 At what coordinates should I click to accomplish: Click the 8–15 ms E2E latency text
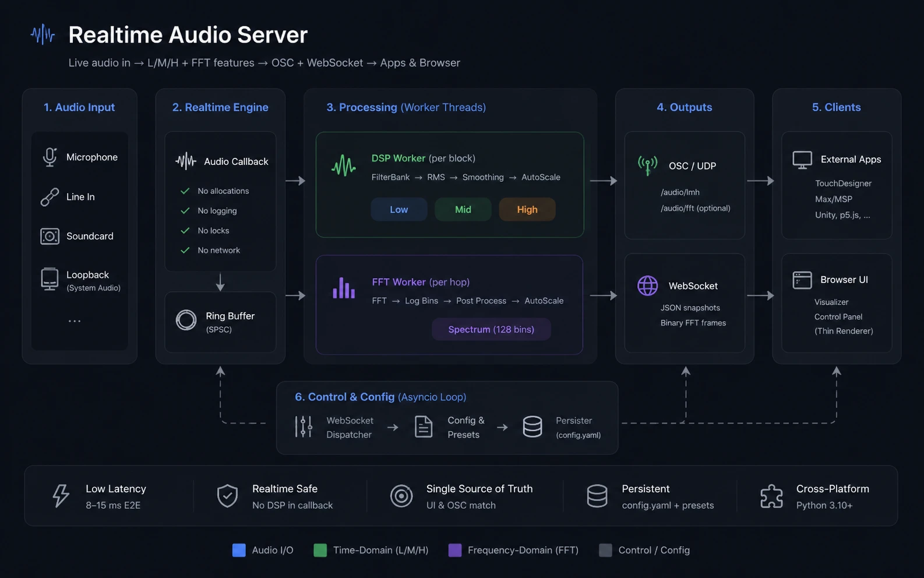pyautogui.click(x=113, y=505)
